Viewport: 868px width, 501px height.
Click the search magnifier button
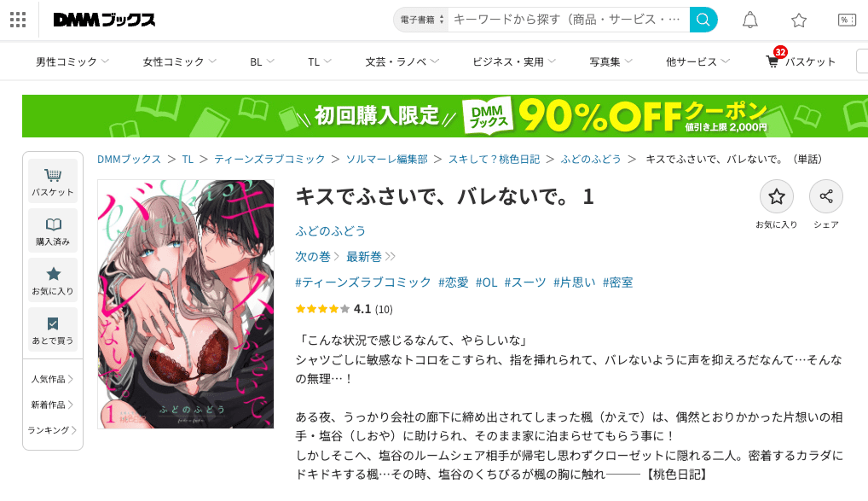(703, 20)
